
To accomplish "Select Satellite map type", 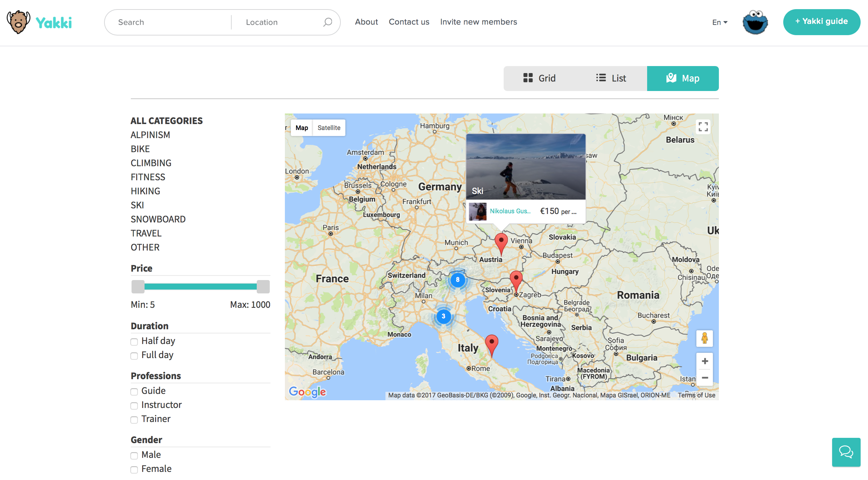I will (x=329, y=128).
